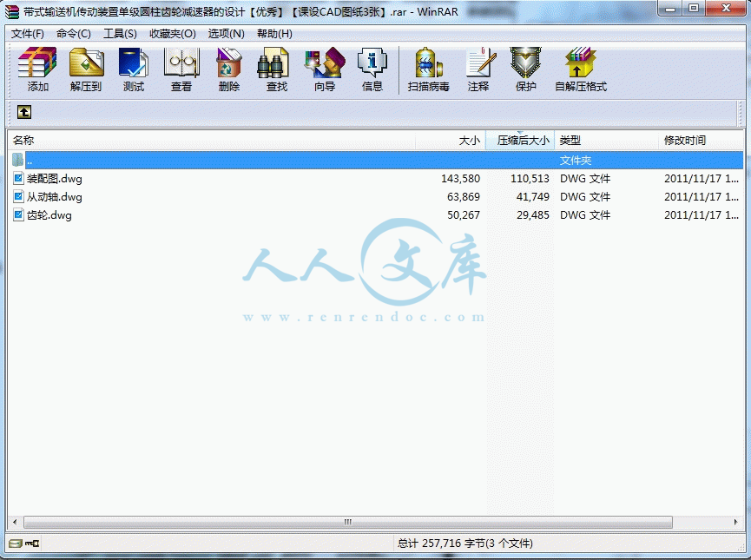Screen dimensions: 751x560
Task: Select the 齿轮.dwg file name
Action: 49,215
